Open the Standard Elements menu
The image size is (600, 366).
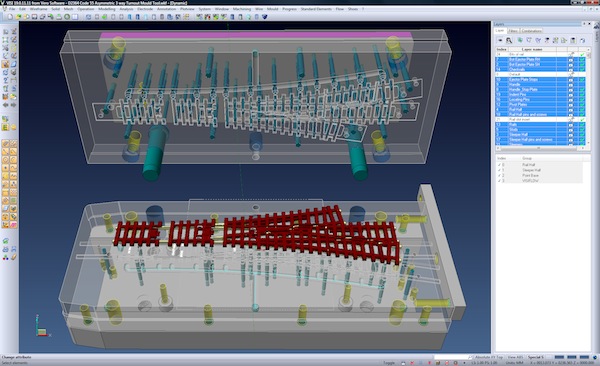(316, 9)
